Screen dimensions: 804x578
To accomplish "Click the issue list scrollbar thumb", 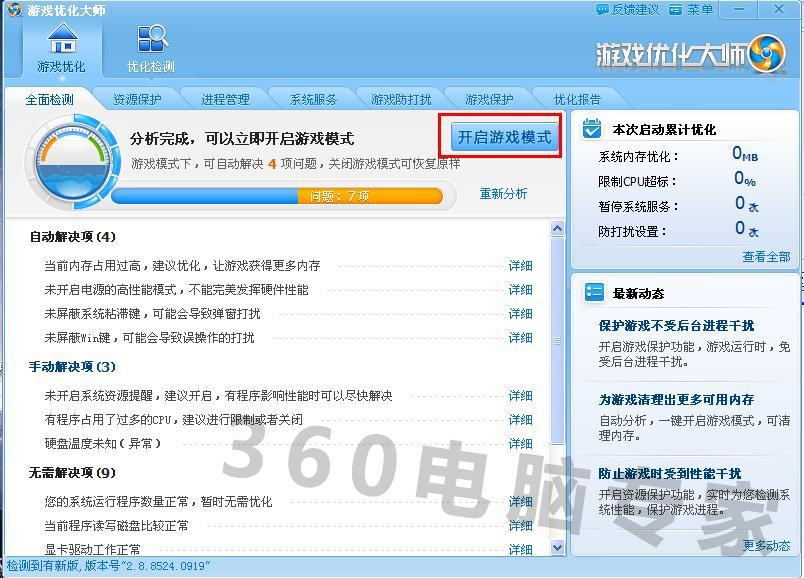I will (557, 340).
